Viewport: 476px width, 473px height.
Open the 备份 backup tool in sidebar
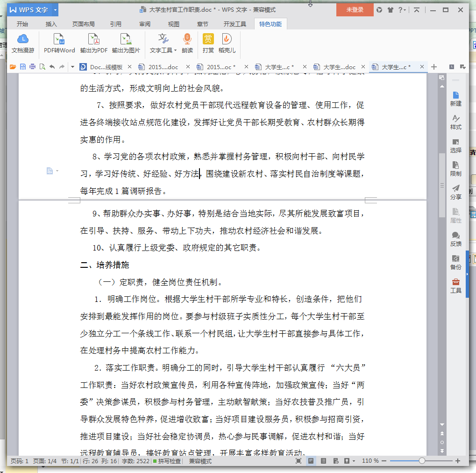pos(455,262)
